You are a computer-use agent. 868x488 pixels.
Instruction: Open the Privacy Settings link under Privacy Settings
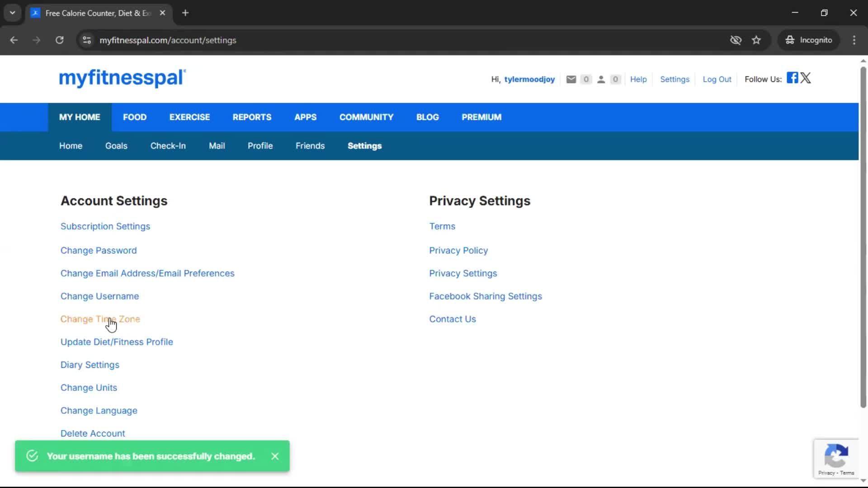point(463,273)
